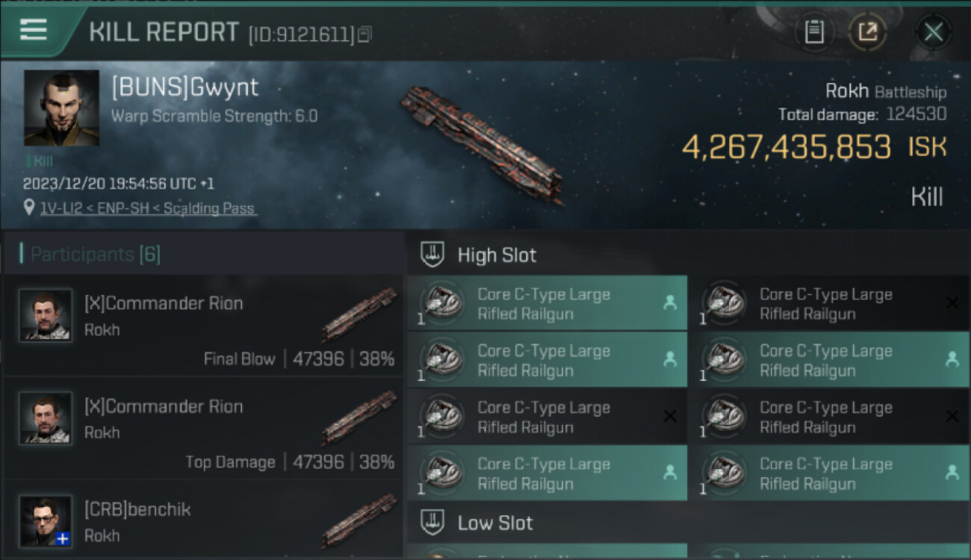
Task: Select the last high slot railgun
Action: (829, 474)
